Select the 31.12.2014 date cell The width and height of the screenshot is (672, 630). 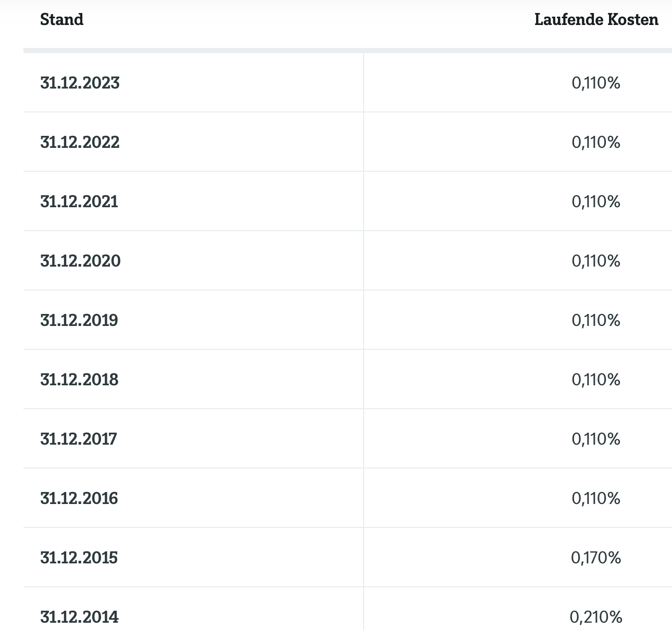click(79, 617)
